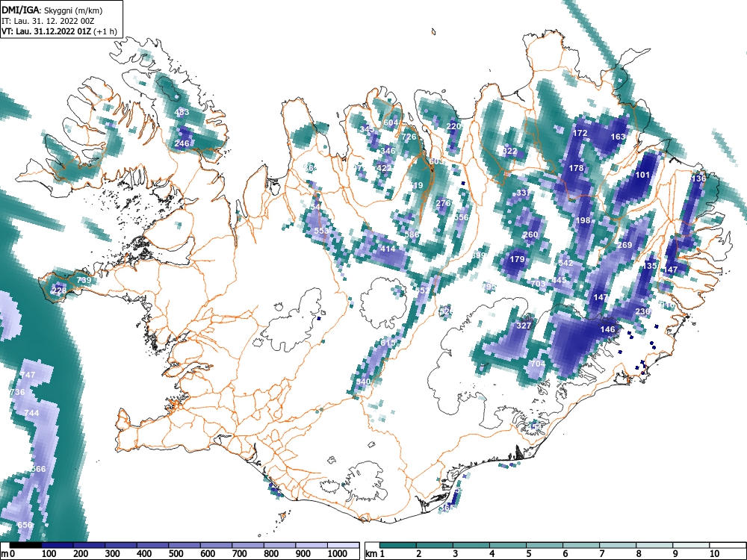Click the visibility value 220 on the map
The height and width of the screenshot is (560, 747).
(x=453, y=126)
